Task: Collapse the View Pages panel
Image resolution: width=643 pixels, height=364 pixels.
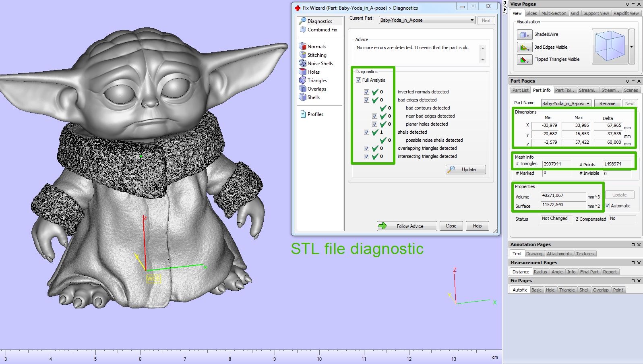Action: [x=633, y=4]
